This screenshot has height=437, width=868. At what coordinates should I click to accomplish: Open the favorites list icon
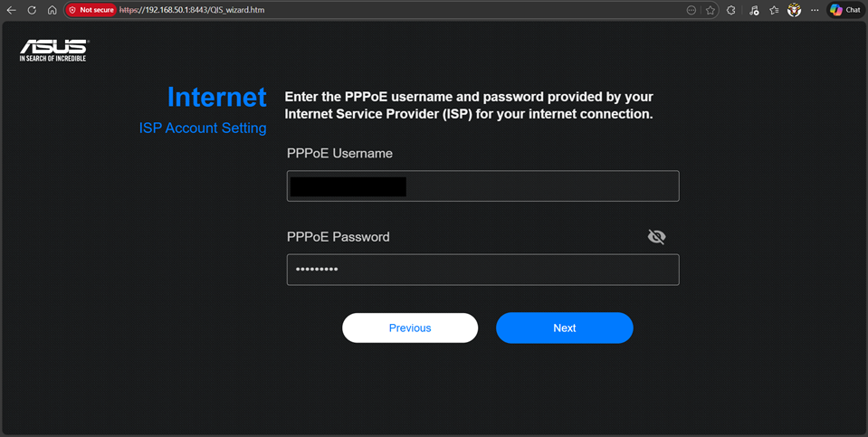click(x=774, y=10)
